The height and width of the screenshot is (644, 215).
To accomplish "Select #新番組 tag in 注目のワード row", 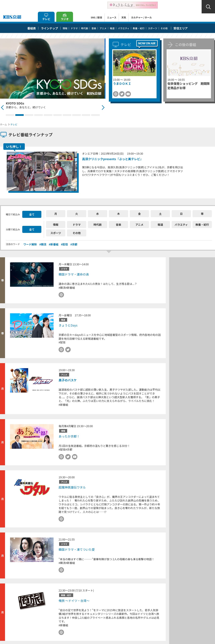I will click(x=54, y=244).
